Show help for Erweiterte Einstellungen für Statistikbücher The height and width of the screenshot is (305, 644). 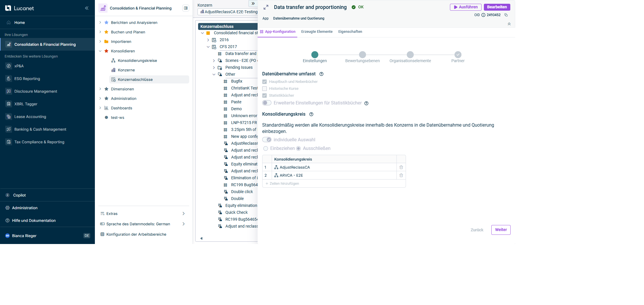tap(366, 103)
